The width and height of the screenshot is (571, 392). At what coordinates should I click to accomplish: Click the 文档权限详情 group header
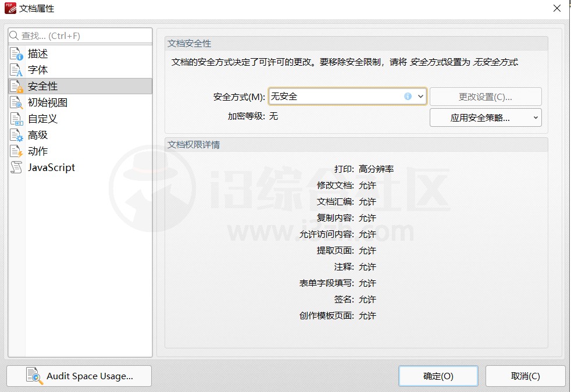pos(356,145)
